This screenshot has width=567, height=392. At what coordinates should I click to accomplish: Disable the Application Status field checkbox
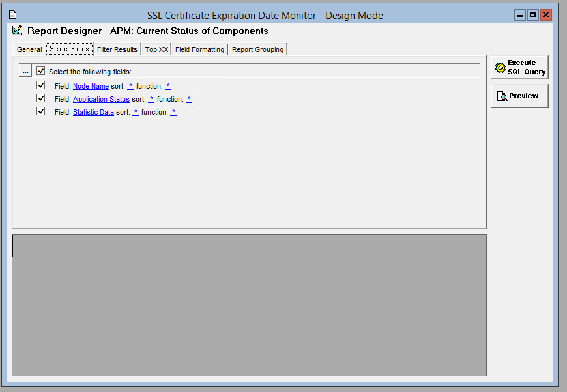tap(41, 98)
